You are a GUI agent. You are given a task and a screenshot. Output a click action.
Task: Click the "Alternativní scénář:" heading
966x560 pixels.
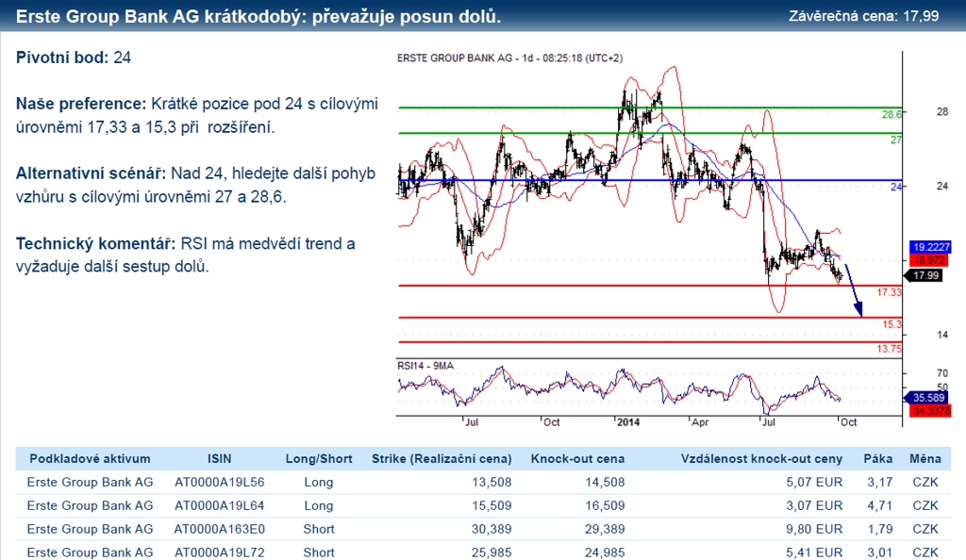pos(92,173)
